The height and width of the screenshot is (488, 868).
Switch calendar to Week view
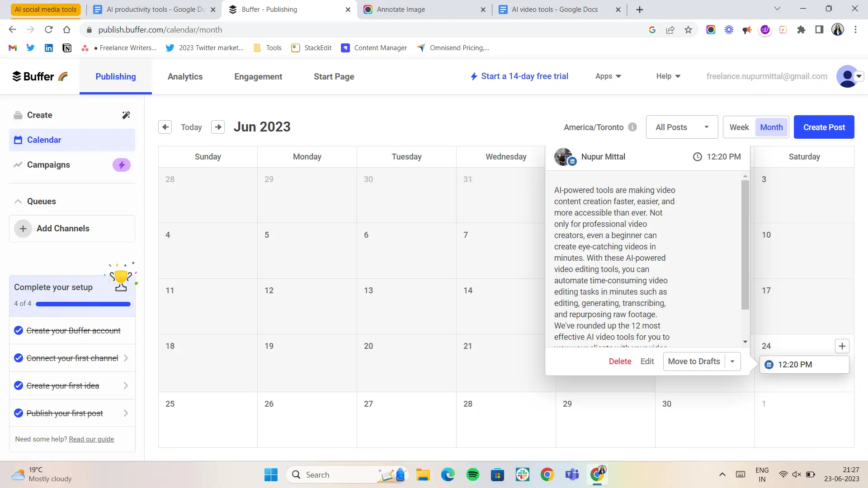[739, 127]
